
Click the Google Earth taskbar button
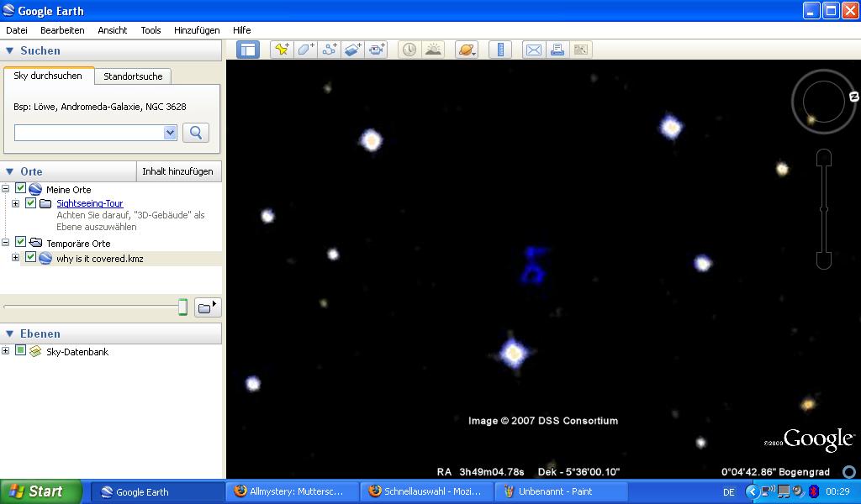(156, 491)
